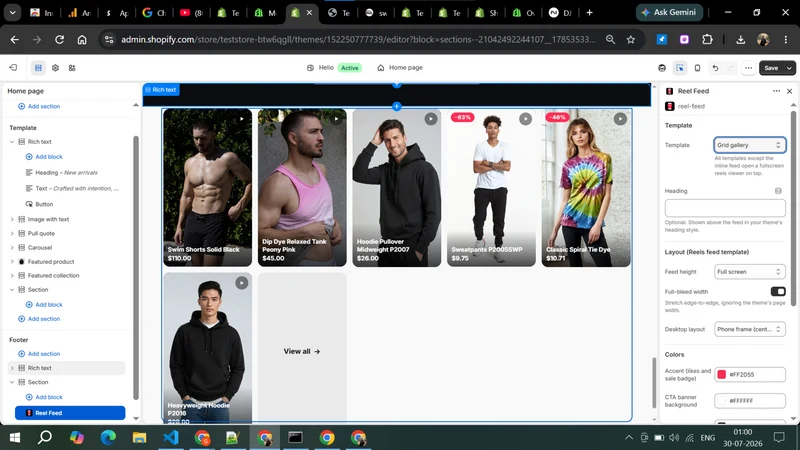Add section at top of Home page
Viewport: 800px width, 450px height.
(39, 106)
